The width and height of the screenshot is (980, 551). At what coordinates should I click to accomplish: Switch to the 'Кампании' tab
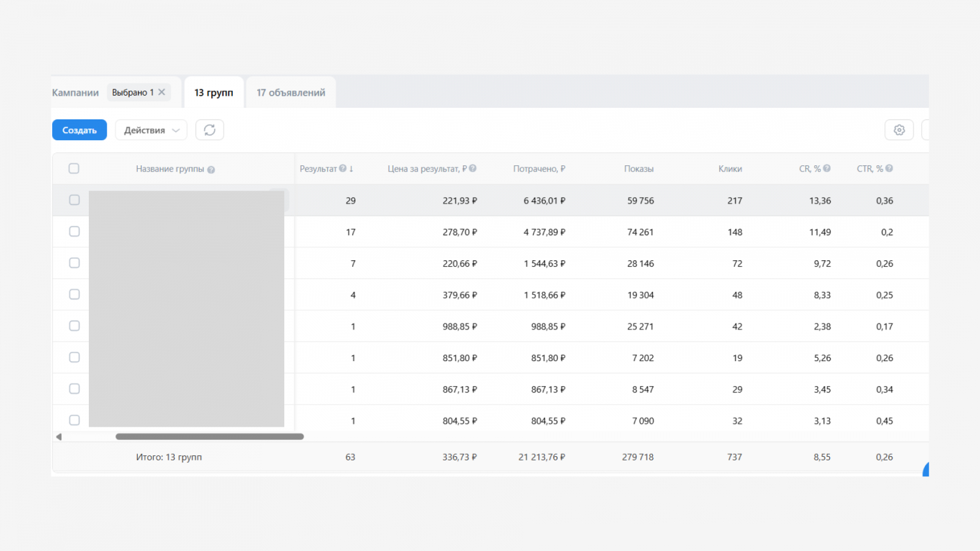click(x=75, y=92)
